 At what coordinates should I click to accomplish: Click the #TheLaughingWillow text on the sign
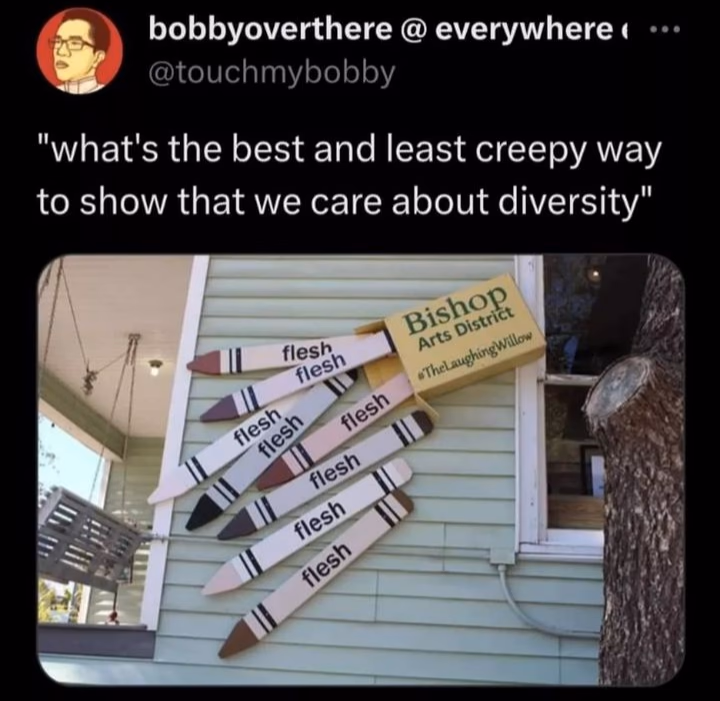pos(476,357)
